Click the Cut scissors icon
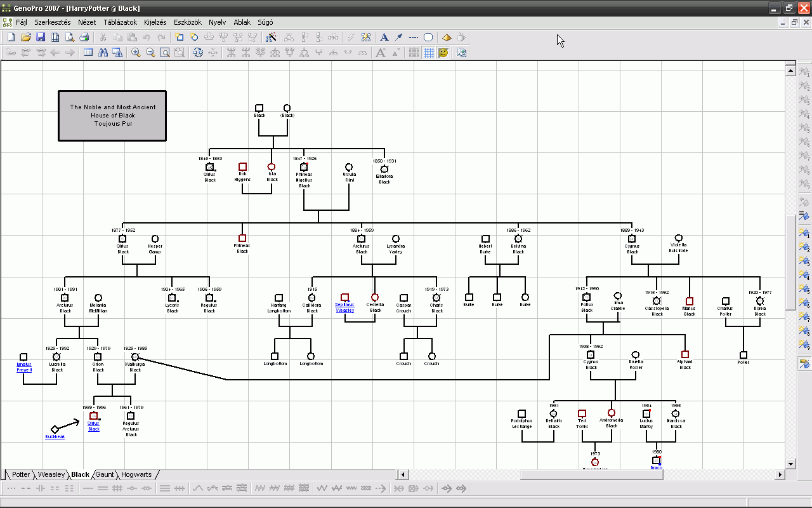Viewport: 812px width, 508px height. click(x=103, y=37)
